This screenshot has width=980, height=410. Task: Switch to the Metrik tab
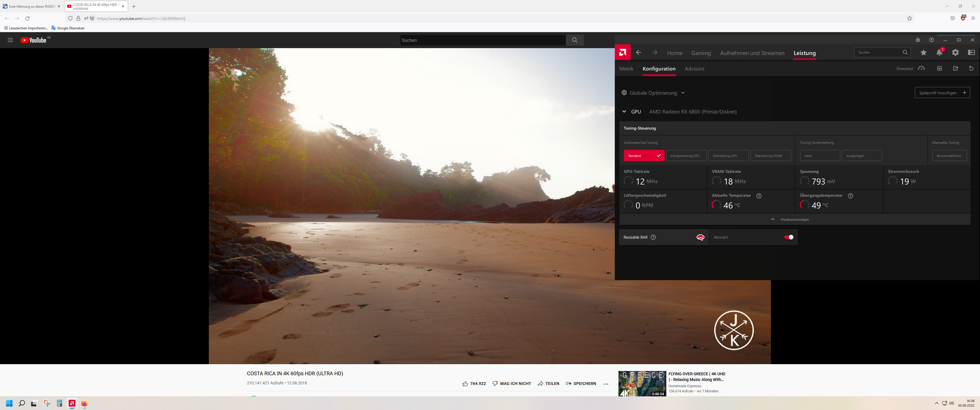click(626, 69)
